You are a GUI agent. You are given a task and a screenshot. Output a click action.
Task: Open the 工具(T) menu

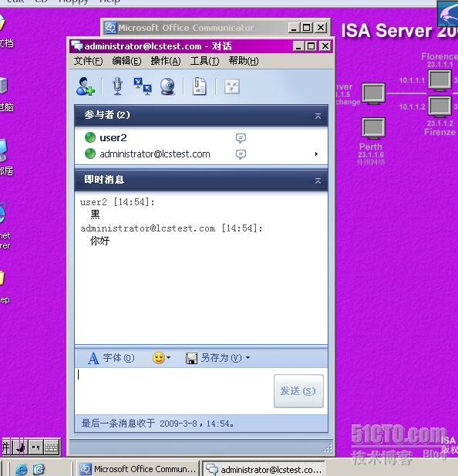[205, 61]
